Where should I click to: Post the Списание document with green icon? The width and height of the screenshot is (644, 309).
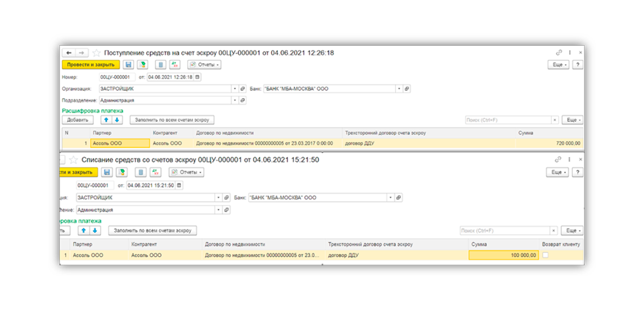point(121,172)
